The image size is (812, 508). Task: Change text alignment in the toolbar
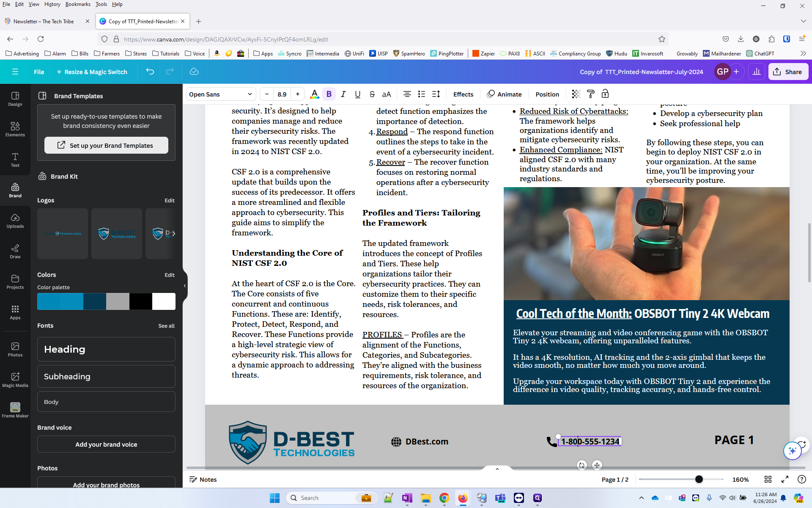(407, 94)
